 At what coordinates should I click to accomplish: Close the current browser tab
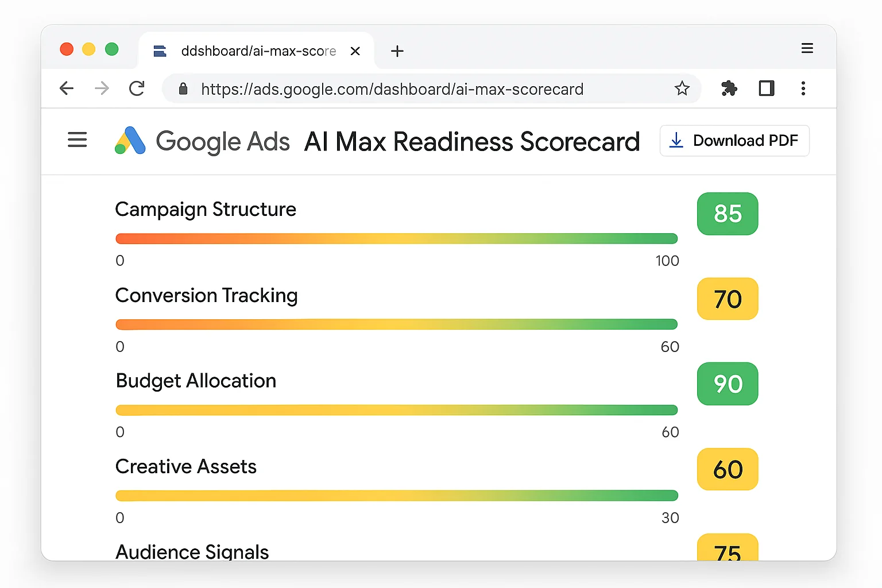coord(355,51)
